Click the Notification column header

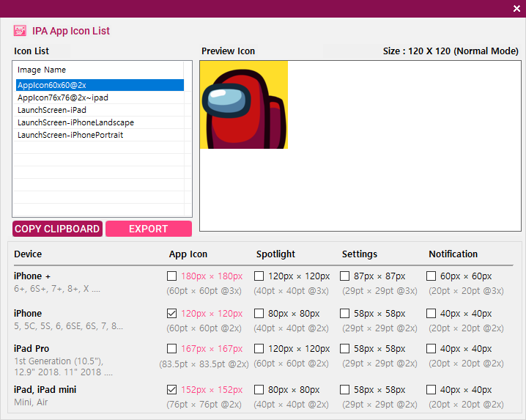453,254
